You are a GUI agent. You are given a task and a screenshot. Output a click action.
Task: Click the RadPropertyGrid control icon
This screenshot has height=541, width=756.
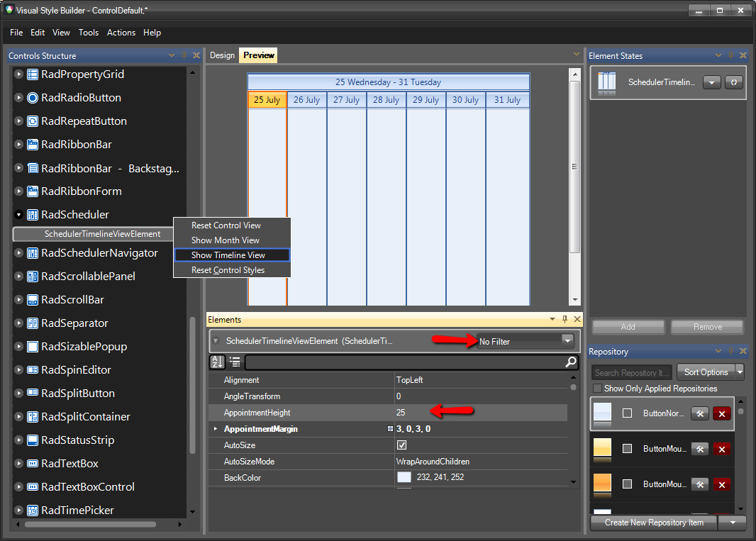pos(33,74)
